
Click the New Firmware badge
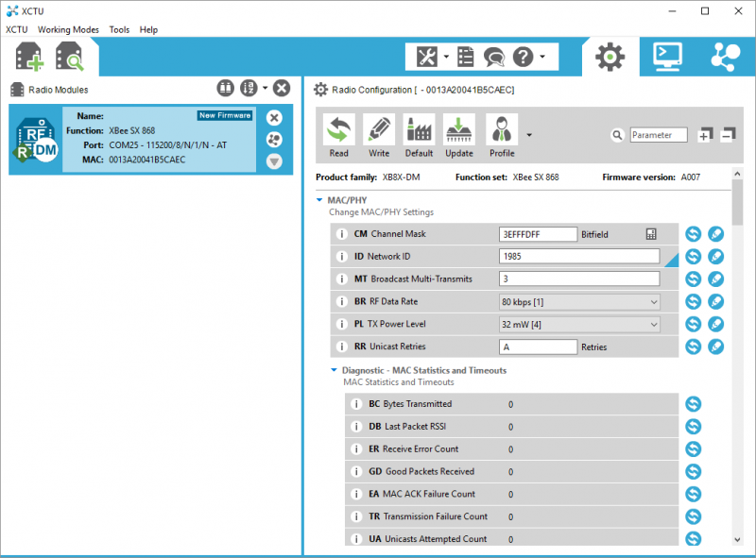pyautogui.click(x=225, y=115)
